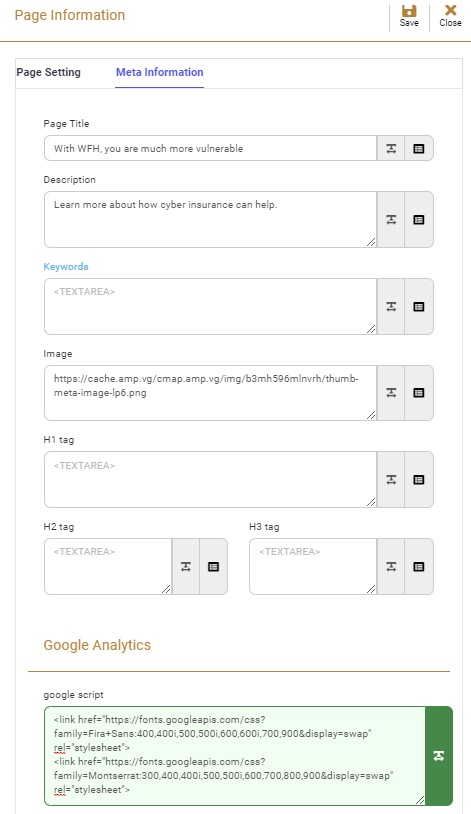471x814 pixels.
Task: Select the Meta Information tab
Action: [x=159, y=72]
